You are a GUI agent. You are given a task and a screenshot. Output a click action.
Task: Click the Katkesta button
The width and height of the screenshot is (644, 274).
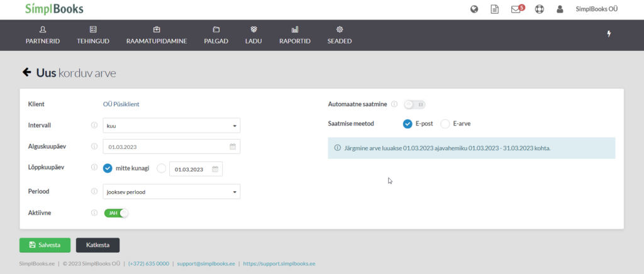pyautogui.click(x=97, y=245)
